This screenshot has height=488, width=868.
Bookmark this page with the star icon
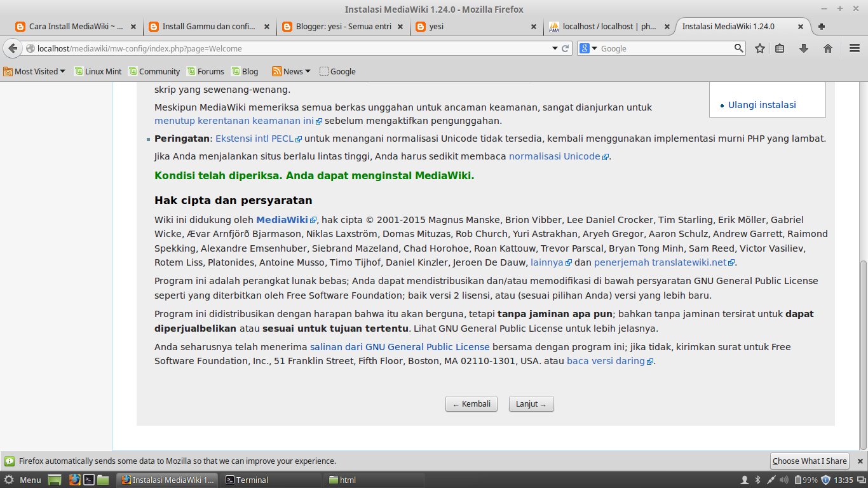[759, 48]
